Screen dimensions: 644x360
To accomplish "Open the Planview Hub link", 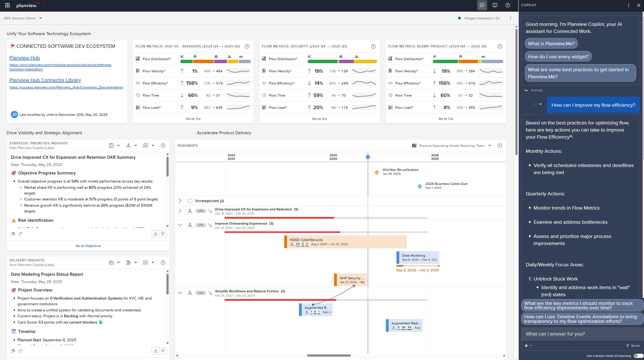I will [24, 58].
